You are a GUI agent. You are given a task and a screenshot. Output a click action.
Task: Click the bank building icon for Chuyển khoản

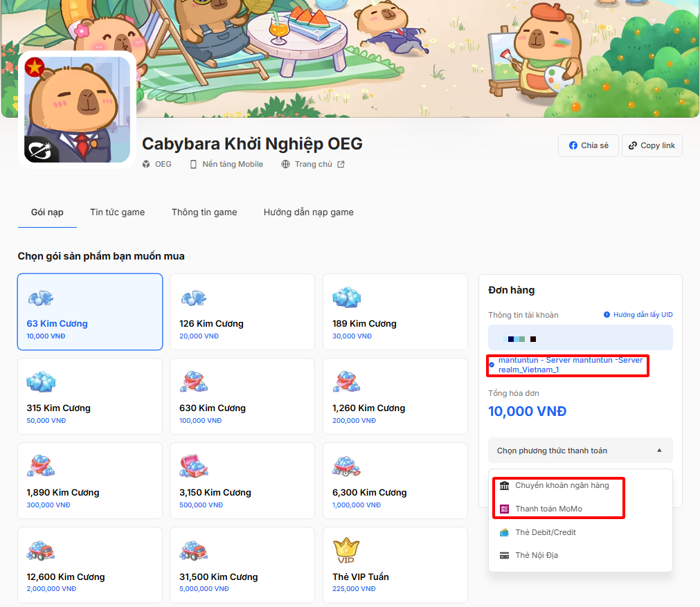505,486
